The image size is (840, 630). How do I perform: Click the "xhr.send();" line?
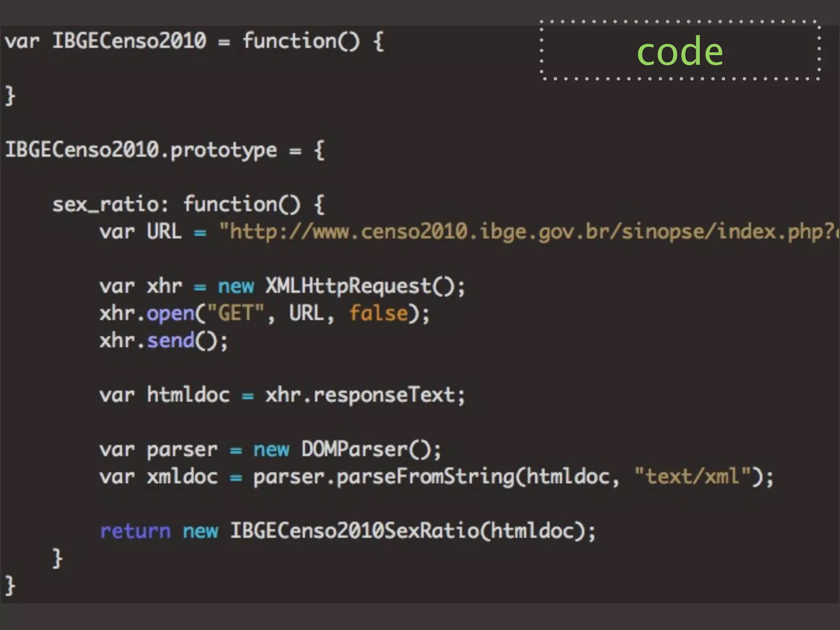(x=163, y=340)
